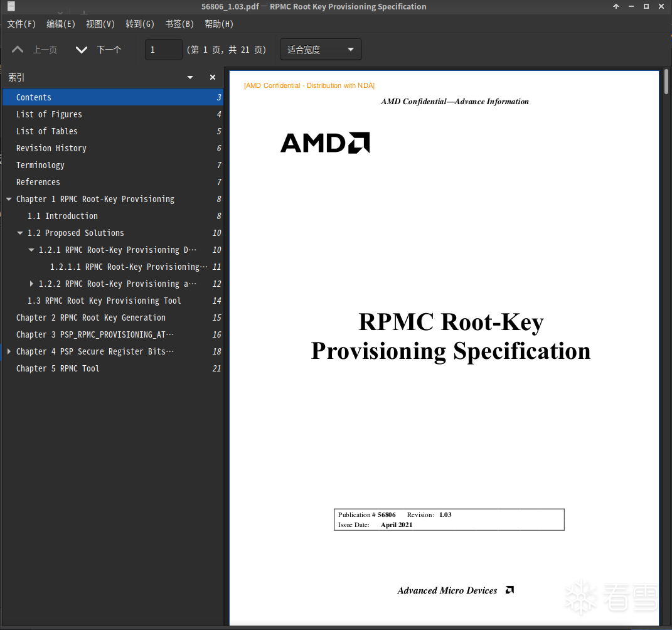Collapse Chapter 1 RPMC Root-Key Provisioning
The image size is (672, 630).
pos(9,199)
